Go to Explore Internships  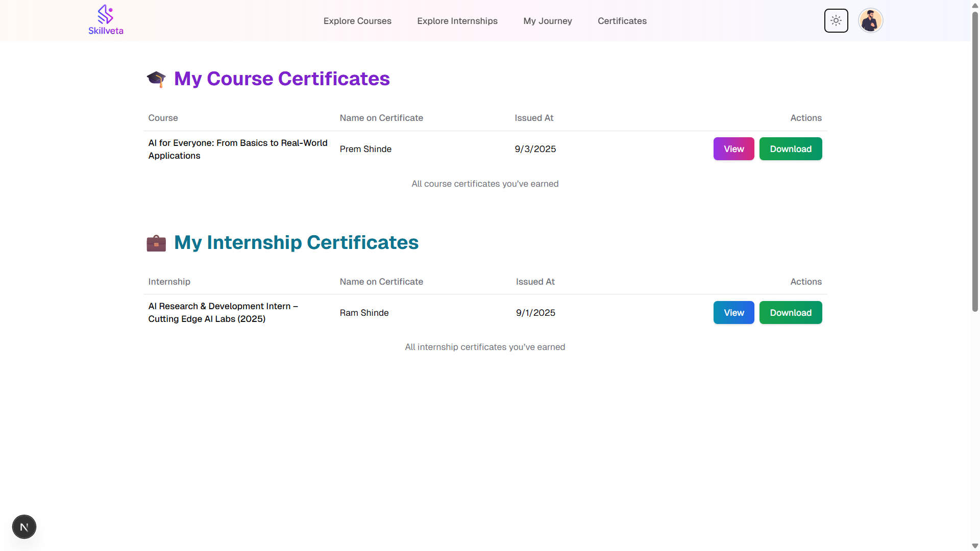(457, 21)
